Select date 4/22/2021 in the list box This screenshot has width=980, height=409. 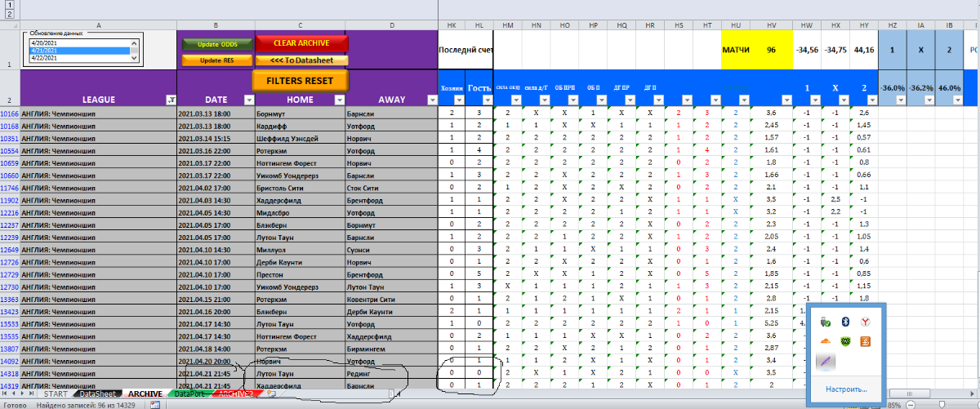75,58
